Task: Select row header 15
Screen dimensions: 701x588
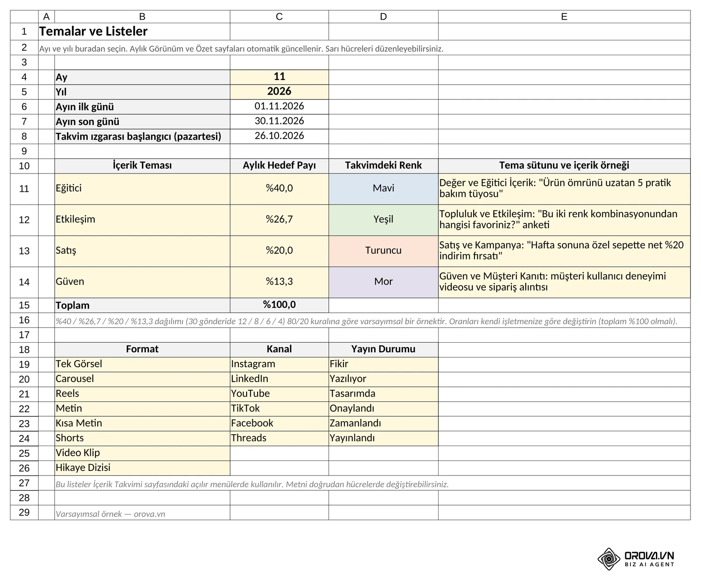Action: click(24, 305)
